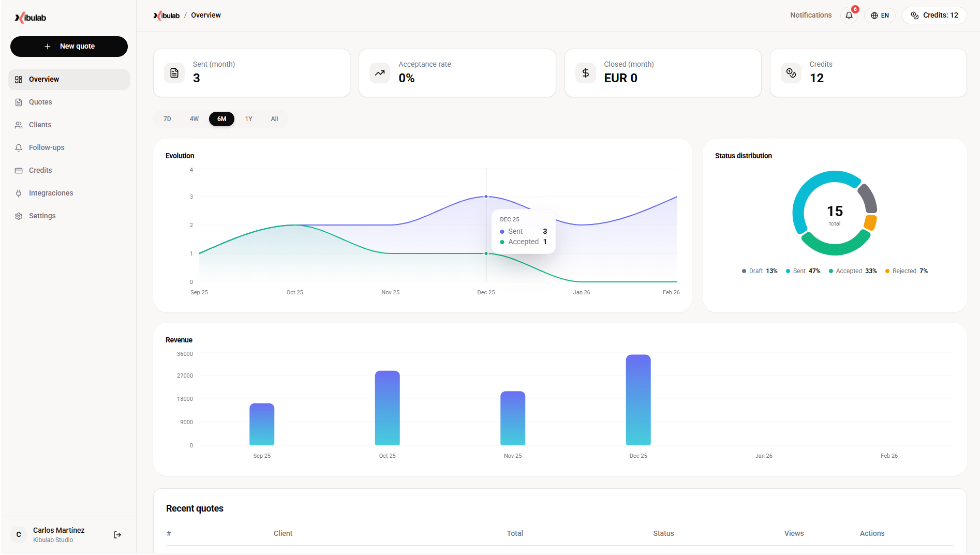The image size is (980, 555).
Task: Click the dollar icon on Closed card
Action: (x=585, y=73)
